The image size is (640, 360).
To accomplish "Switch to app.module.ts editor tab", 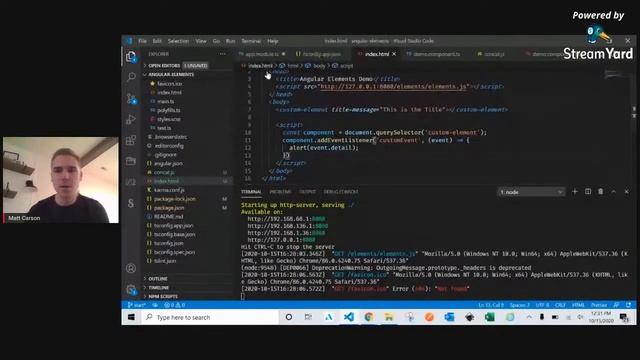I will pos(262,54).
